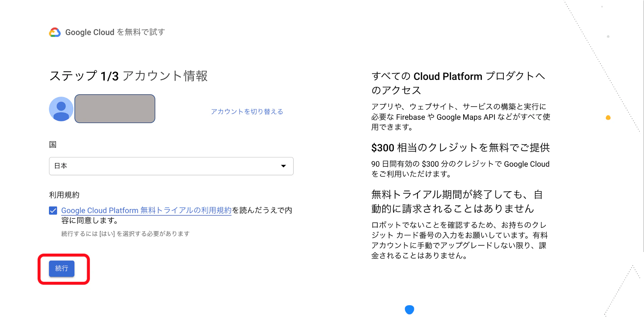Expand country list using the dropdown arrow
Image resolution: width=644 pixels, height=318 pixels.
[283, 166]
